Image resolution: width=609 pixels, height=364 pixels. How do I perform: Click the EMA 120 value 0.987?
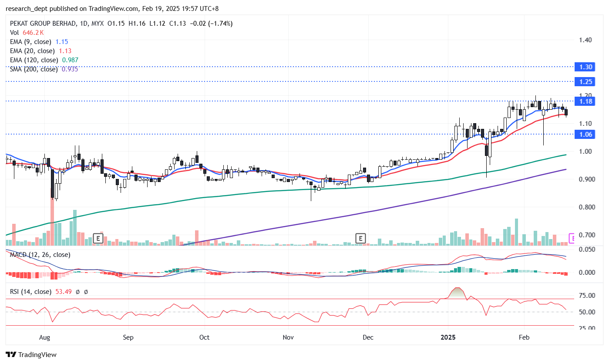[x=71, y=60]
